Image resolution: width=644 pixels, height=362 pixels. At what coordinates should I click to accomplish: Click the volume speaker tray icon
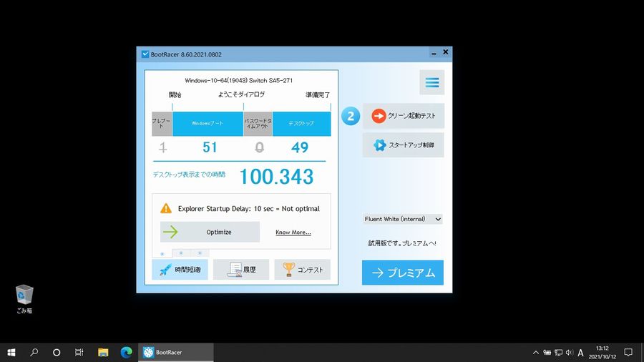click(x=570, y=352)
